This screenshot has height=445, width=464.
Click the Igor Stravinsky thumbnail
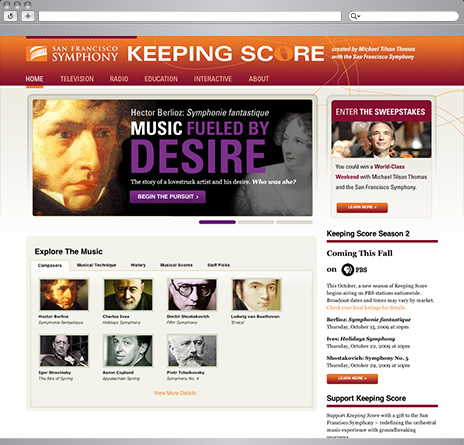64,351
